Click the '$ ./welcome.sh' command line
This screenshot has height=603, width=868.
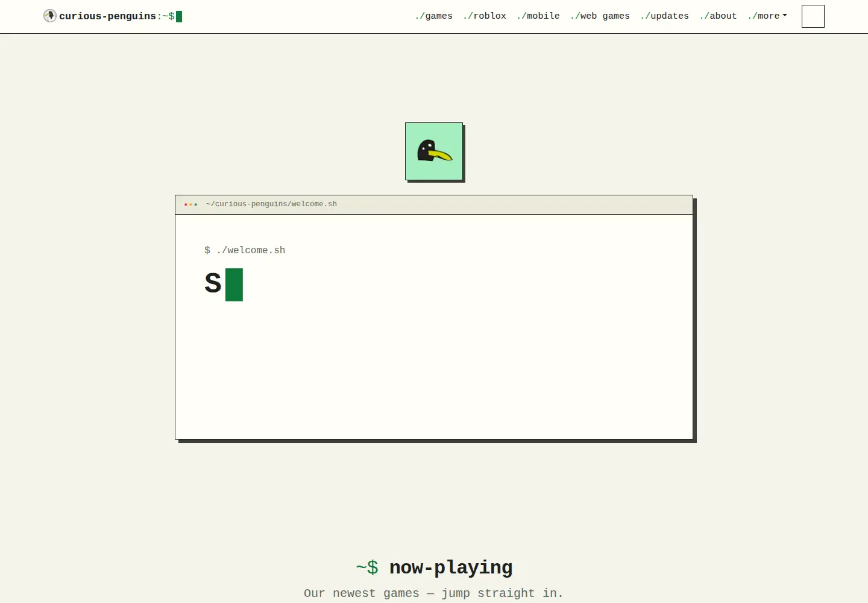tap(245, 250)
